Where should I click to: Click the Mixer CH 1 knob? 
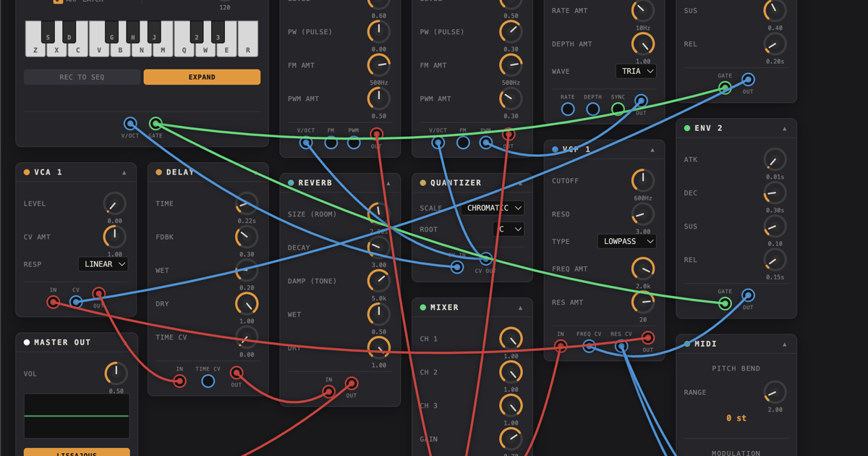coord(511,339)
